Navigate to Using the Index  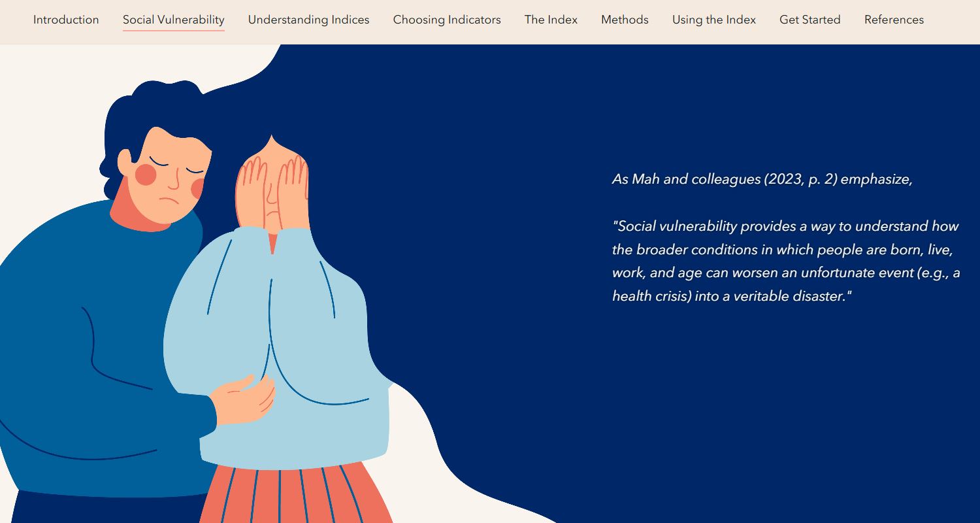pos(714,20)
